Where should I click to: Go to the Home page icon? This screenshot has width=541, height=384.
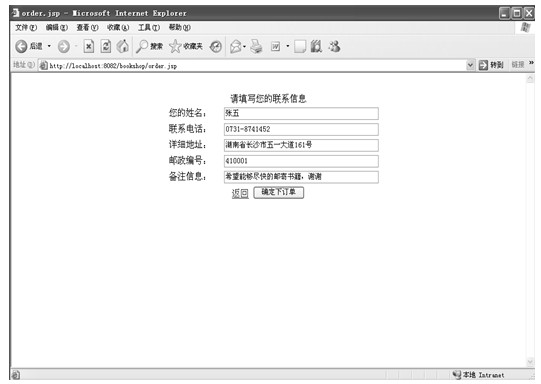[122, 46]
